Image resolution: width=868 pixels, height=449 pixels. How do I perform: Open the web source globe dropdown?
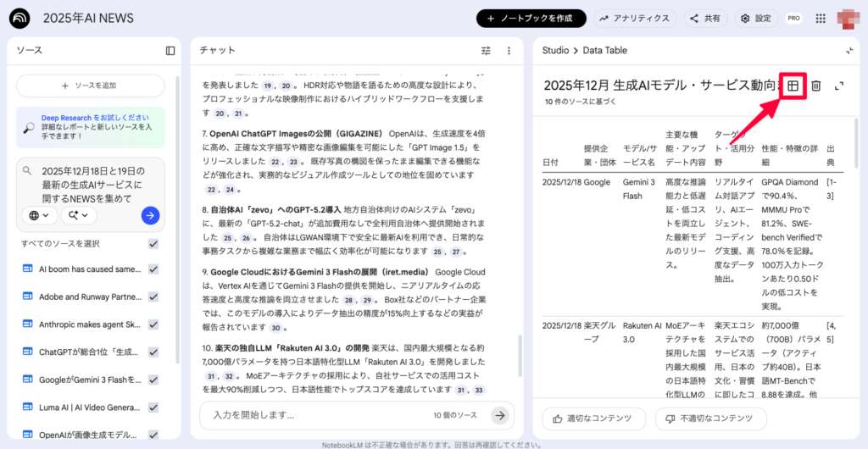[39, 215]
